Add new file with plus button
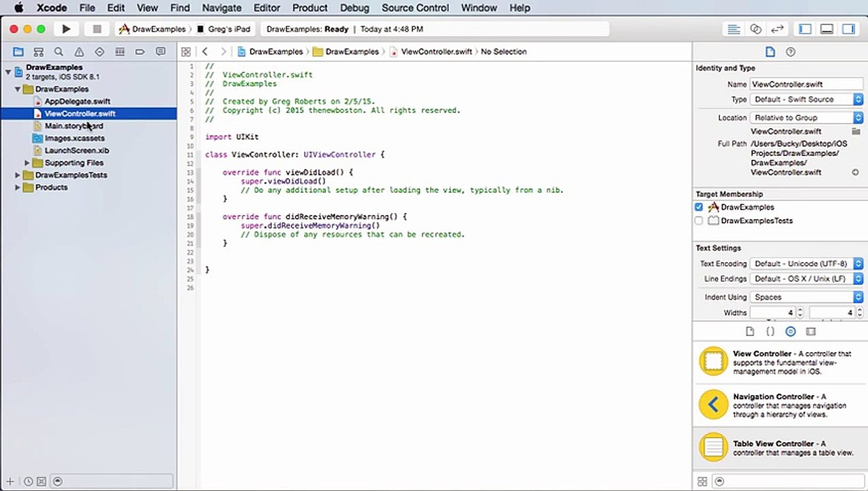Viewport: 868px width, 491px height. coord(10,481)
